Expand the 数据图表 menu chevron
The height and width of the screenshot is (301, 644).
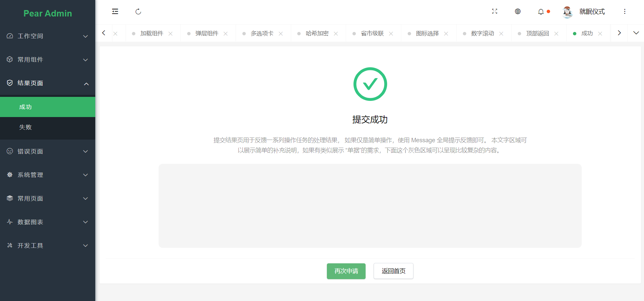tap(86, 222)
